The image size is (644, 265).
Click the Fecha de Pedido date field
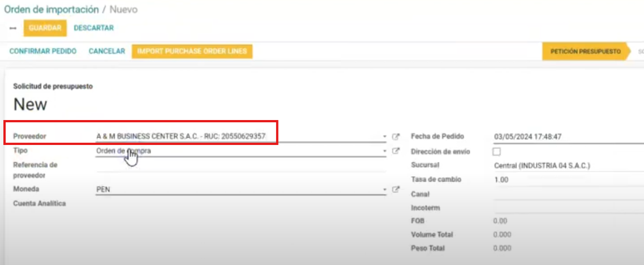tap(566, 136)
